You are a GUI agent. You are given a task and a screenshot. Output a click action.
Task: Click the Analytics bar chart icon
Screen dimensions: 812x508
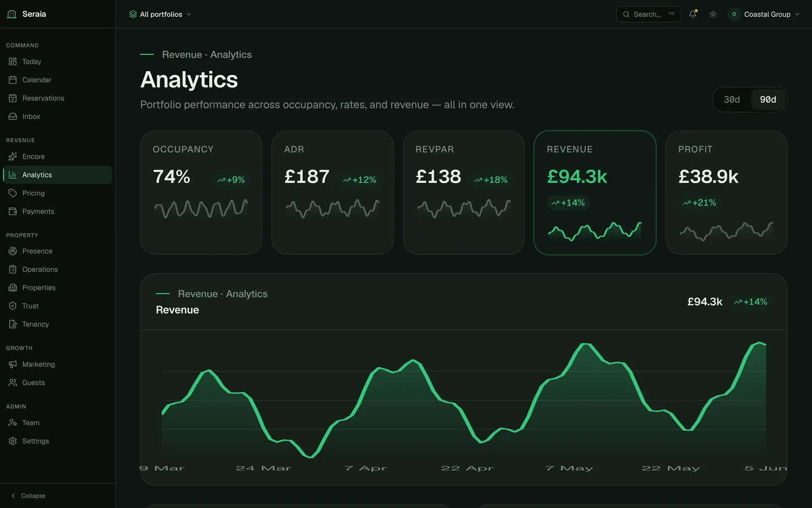pyautogui.click(x=13, y=175)
